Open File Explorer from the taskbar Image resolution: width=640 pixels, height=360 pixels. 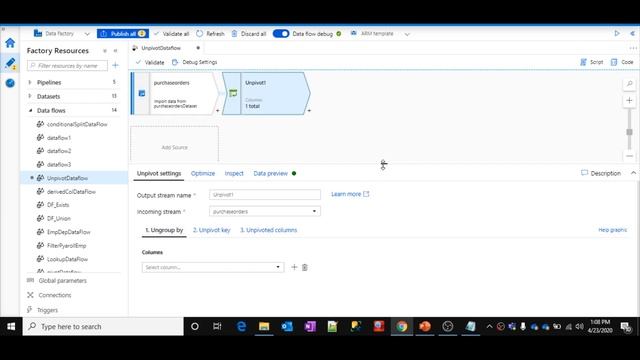[264, 327]
